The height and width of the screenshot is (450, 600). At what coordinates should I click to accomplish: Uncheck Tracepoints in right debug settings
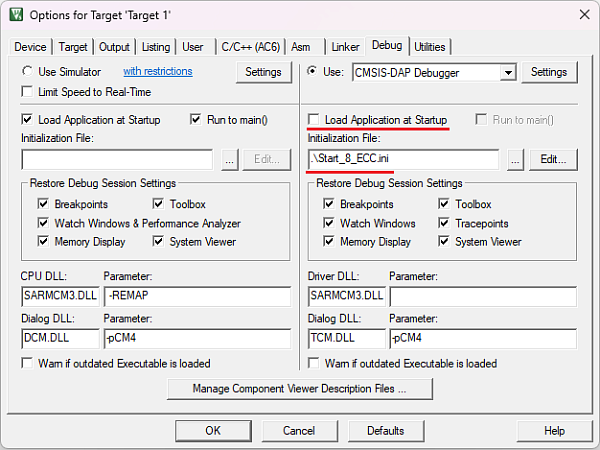(x=446, y=223)
